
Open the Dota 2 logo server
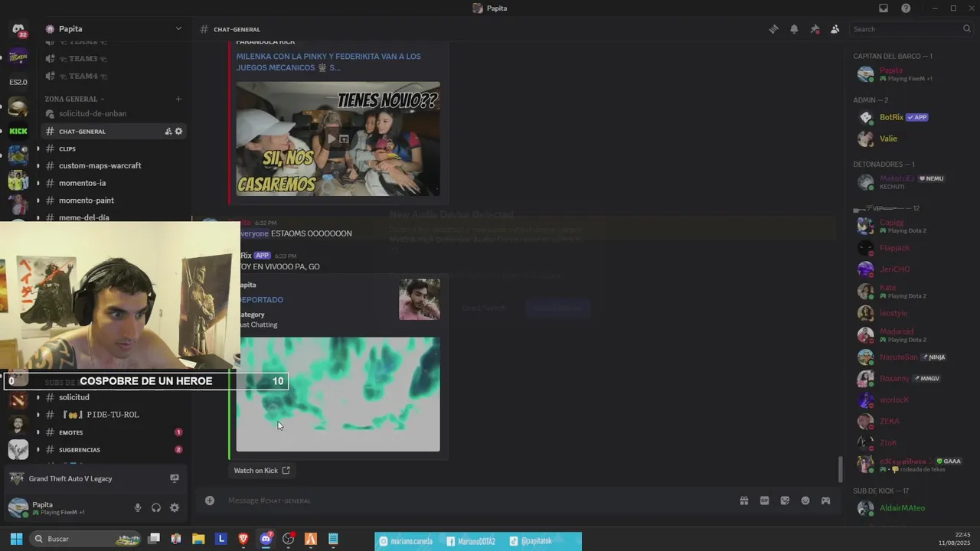click(x=18, y=399)
